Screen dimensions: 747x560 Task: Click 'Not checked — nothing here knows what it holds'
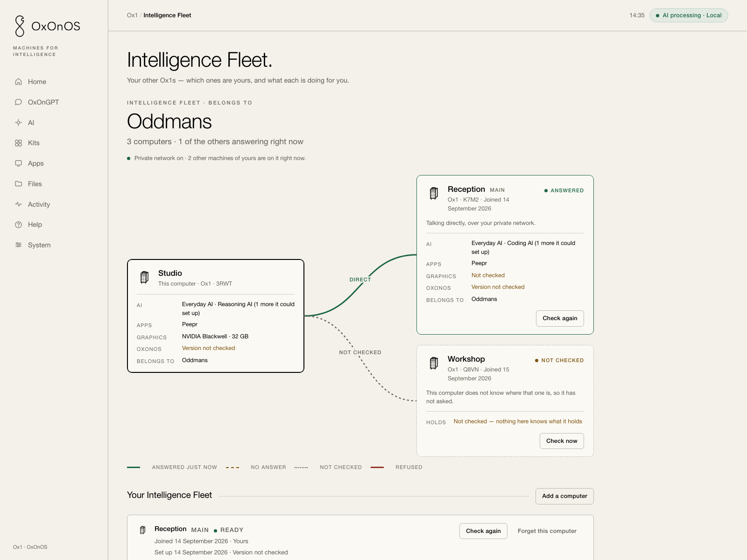pyautogui.click(x=518, y=421)
